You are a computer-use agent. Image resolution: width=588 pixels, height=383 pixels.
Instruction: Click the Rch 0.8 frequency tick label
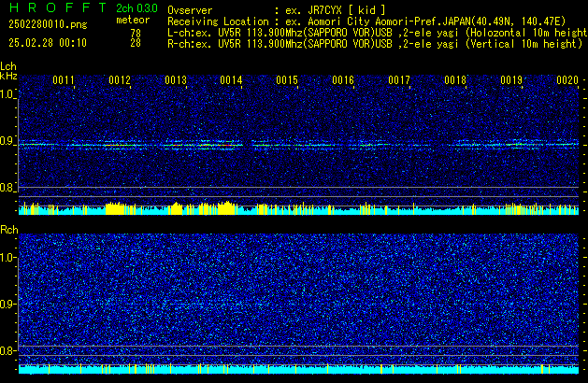click(x=7, y=350)
